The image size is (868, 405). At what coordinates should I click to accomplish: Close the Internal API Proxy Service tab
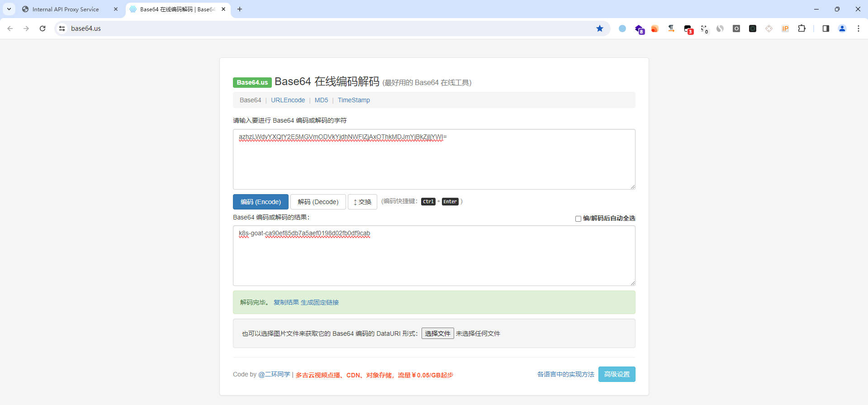116,9
